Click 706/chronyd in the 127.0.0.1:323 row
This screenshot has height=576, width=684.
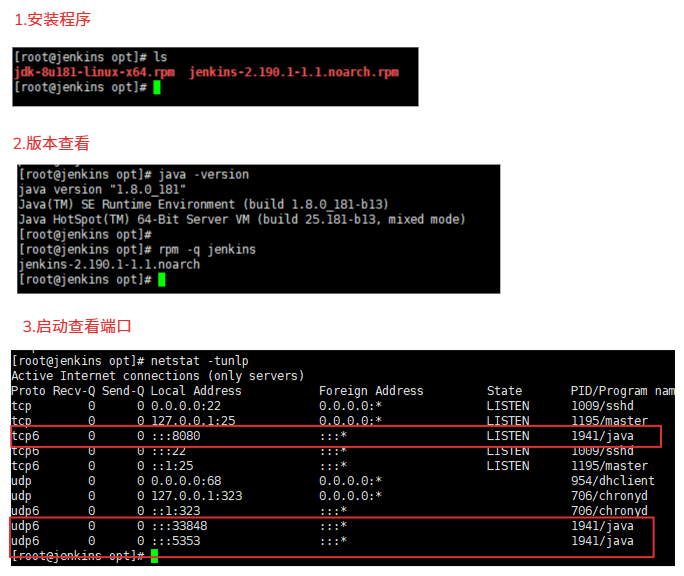[609, 496]
